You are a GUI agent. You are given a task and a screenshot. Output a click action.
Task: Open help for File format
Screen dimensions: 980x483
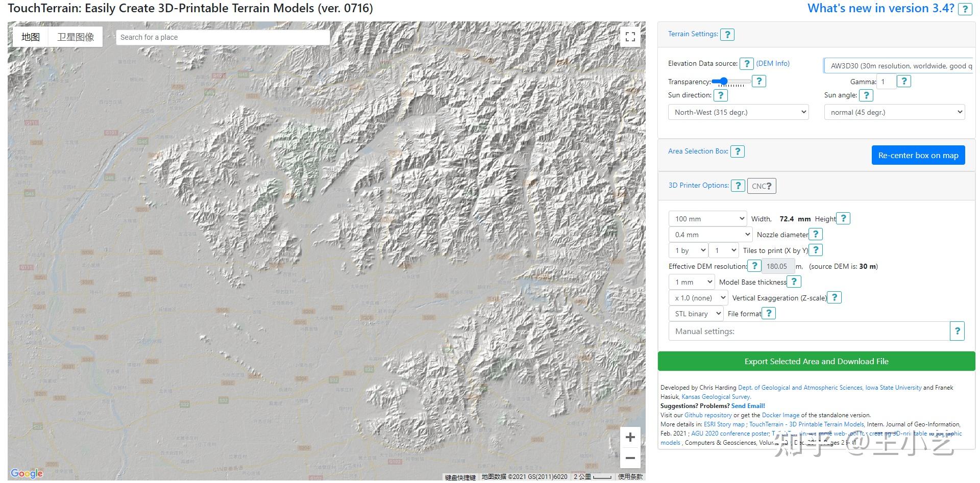(x=769, y=313)
